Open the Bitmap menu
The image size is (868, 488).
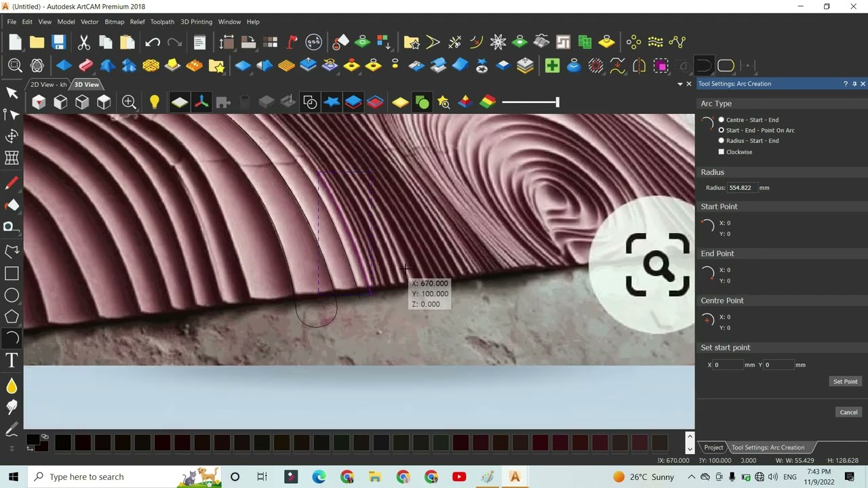(x=114, y=22)
